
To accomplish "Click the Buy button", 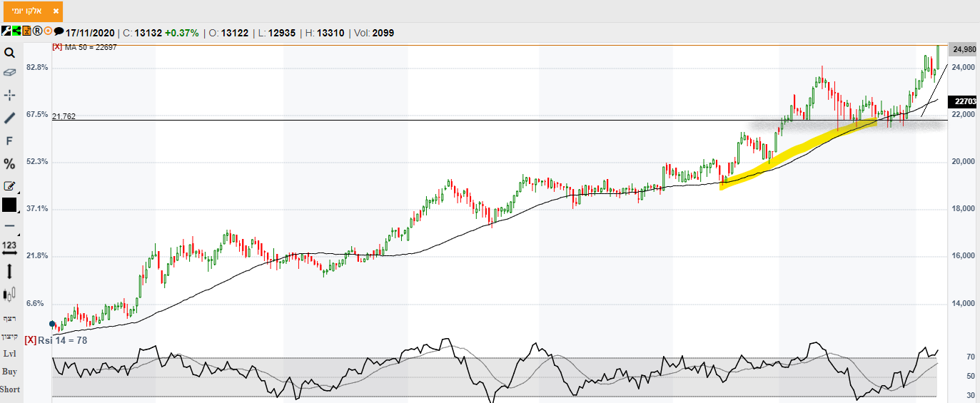I will tap(9, 372).
